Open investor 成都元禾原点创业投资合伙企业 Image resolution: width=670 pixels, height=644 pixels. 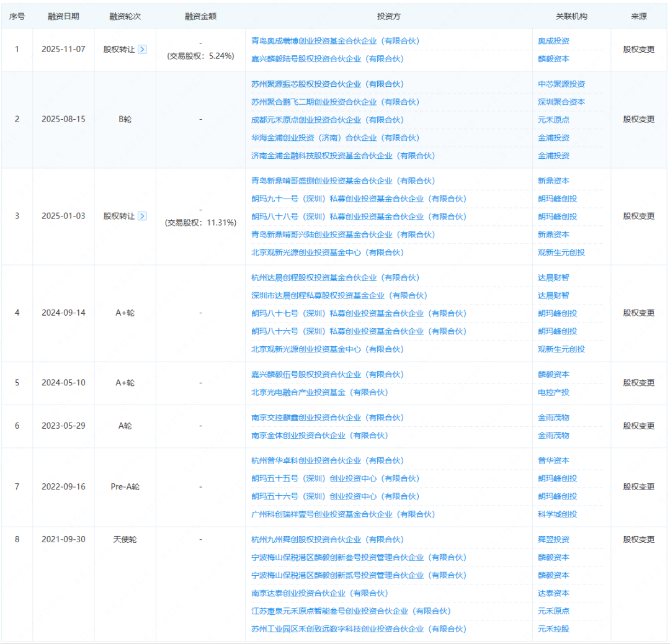tap(328, 120)
